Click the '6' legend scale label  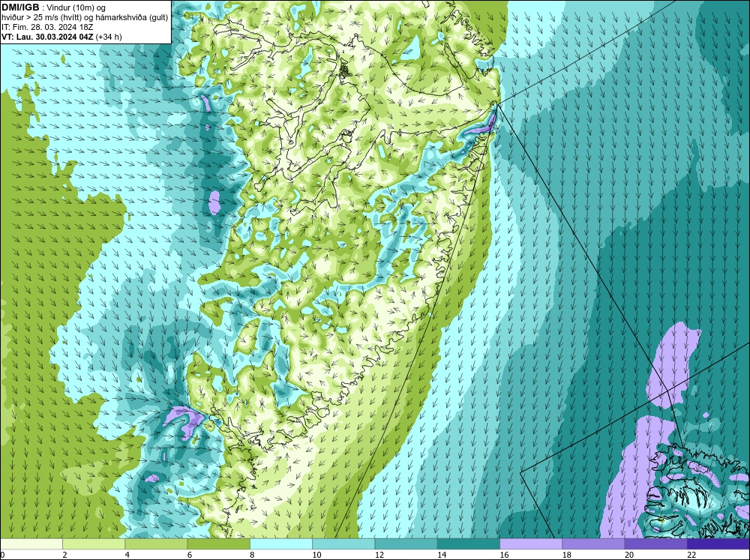click(x=190, y=555)
